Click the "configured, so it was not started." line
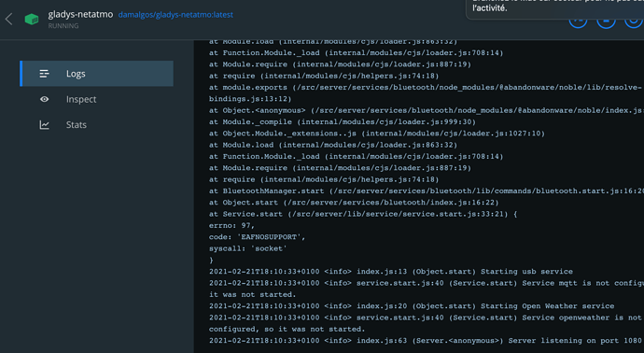 pyautogui.click(x=287, y=329)
